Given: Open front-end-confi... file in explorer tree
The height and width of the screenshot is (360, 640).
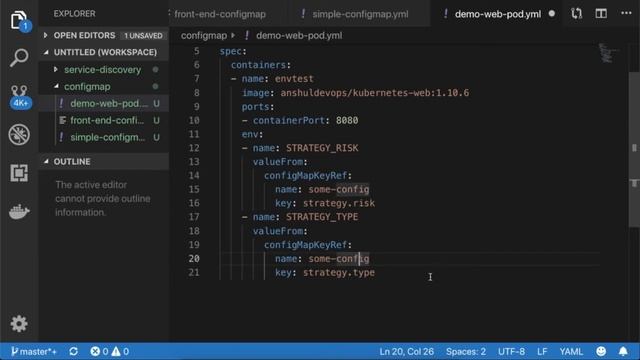Looking at the screenshot, I should point(107,120).
